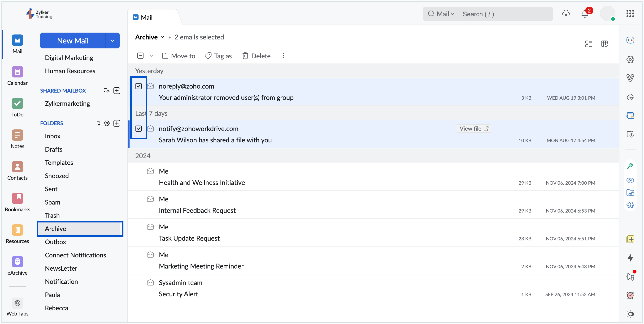Toggle the night mode icon
The width and height of the screenshot is (644, 324).
[630, 314]
